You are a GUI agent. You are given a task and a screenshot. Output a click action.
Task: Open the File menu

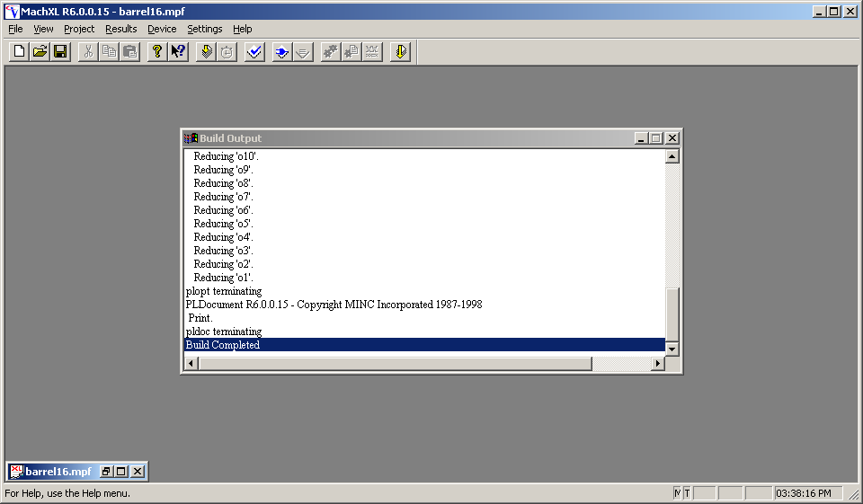pos(15,29)
